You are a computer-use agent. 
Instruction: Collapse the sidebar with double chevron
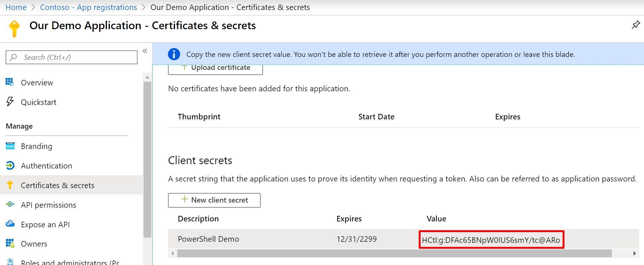(x=145, y=51)
